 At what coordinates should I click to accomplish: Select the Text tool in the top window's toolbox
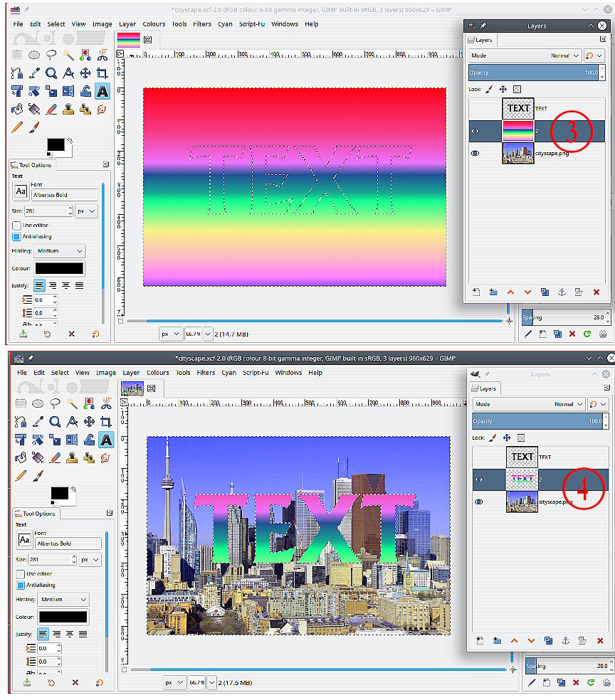tap(102, 92)
